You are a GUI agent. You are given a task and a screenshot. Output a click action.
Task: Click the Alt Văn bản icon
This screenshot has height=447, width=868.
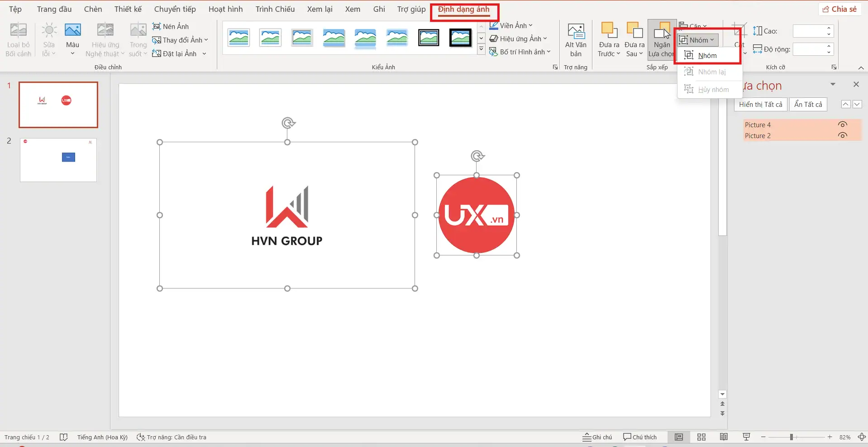(x=576, y=32)
